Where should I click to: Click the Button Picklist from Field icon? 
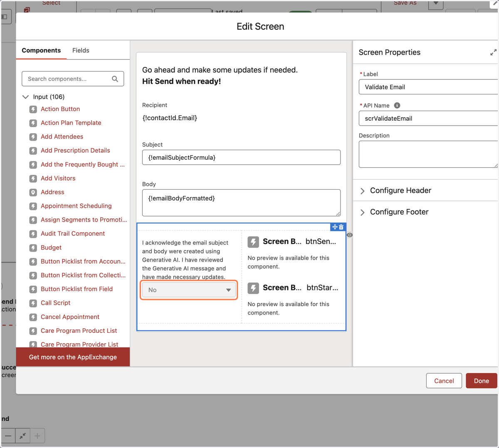click(33, 290)
